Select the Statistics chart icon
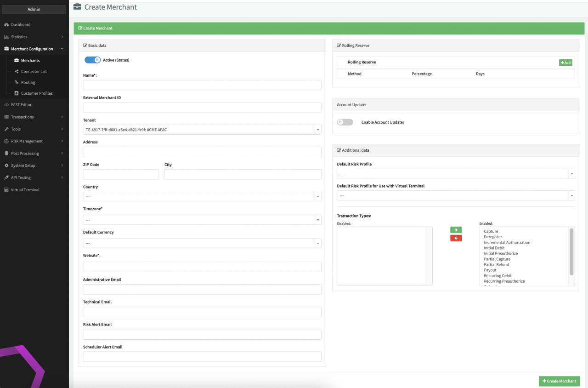588x388 pixels. pyautogui.click(x=6, y=37)
